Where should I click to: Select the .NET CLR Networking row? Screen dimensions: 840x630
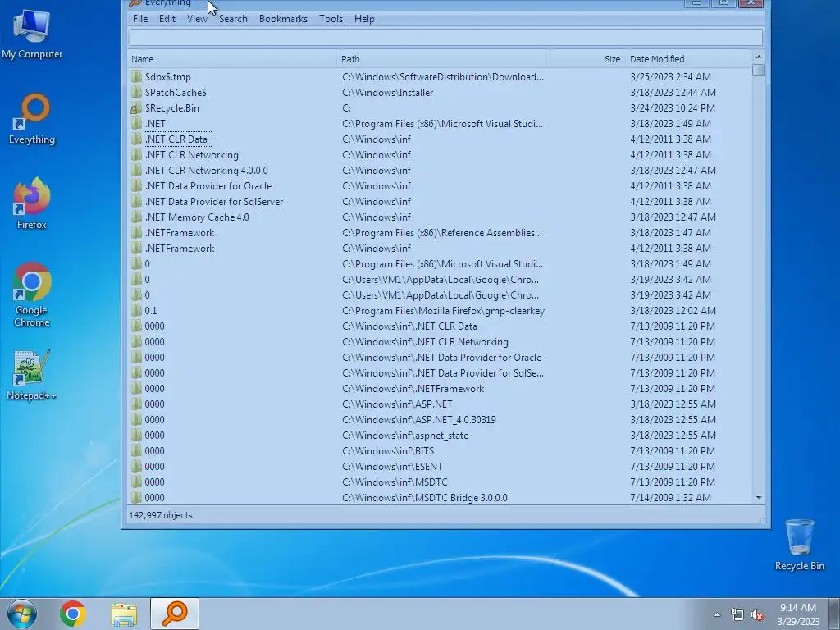click(441, 155)
